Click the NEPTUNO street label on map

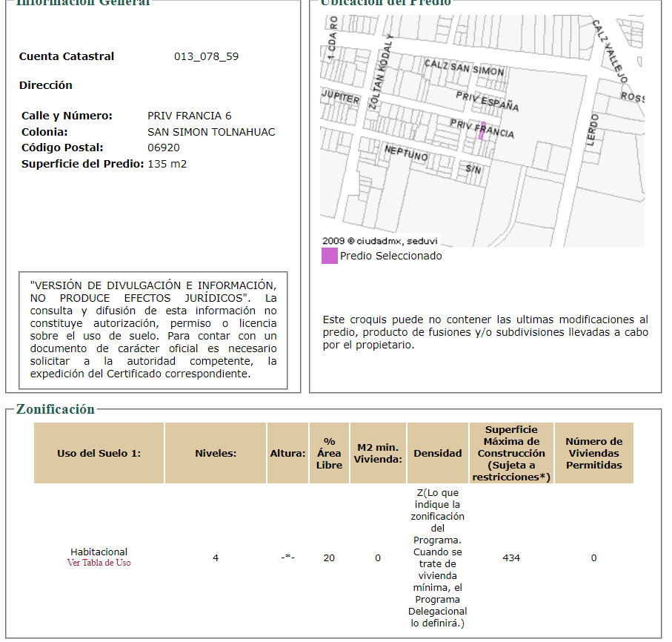[x=406, y=153]
